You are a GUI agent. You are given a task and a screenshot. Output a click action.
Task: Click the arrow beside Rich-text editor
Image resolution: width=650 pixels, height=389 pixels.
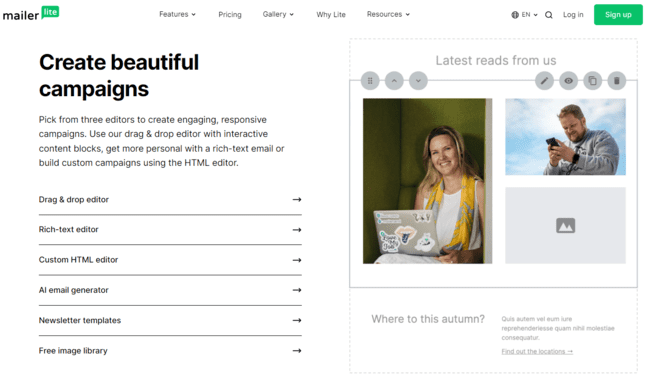(x=297, y=230)
